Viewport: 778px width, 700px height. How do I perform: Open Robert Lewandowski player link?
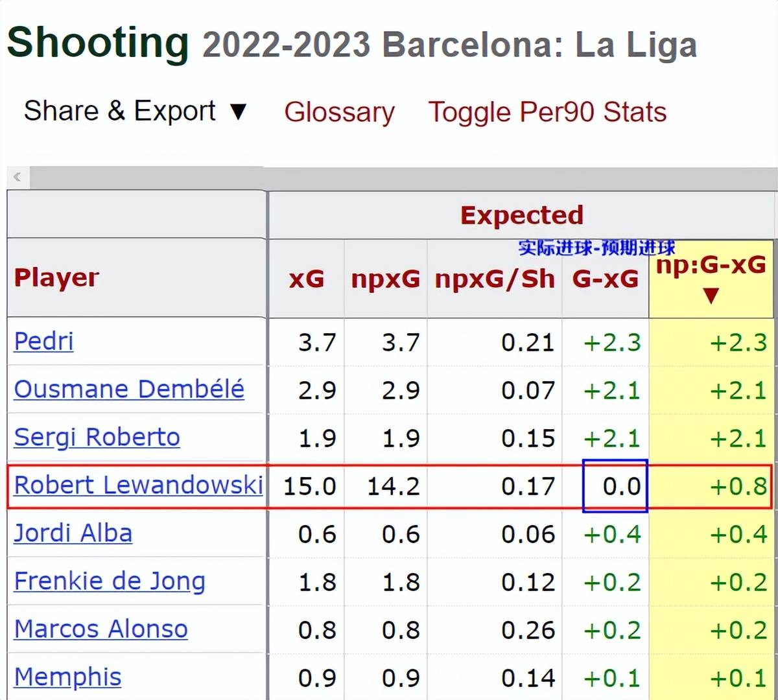tap(138, 485)
